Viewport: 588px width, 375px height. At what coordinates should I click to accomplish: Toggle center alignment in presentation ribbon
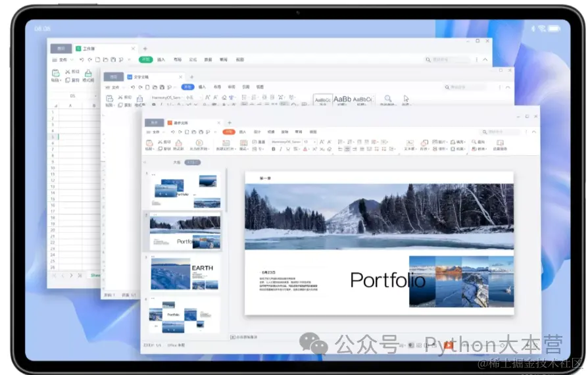point(347,149)
